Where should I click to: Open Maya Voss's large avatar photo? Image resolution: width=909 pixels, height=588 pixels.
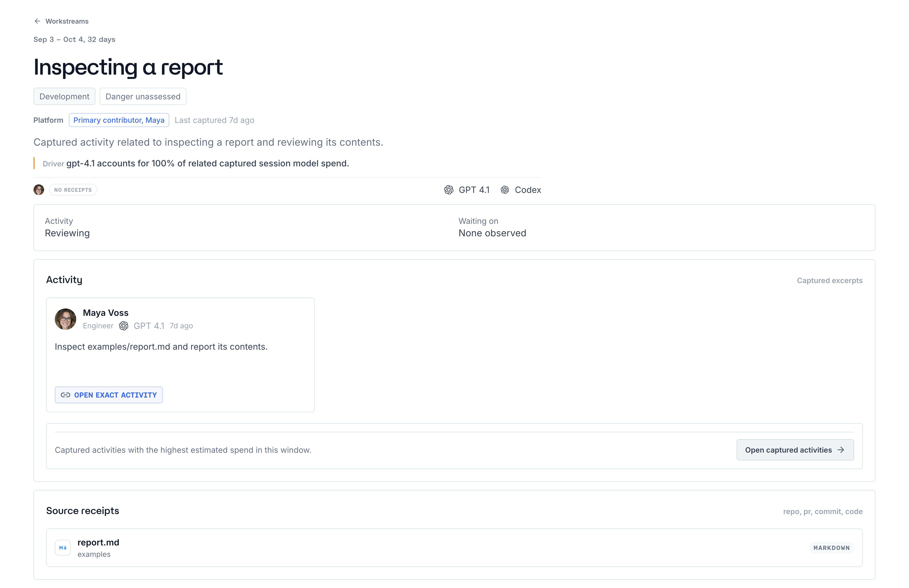(x=65, y=319)
